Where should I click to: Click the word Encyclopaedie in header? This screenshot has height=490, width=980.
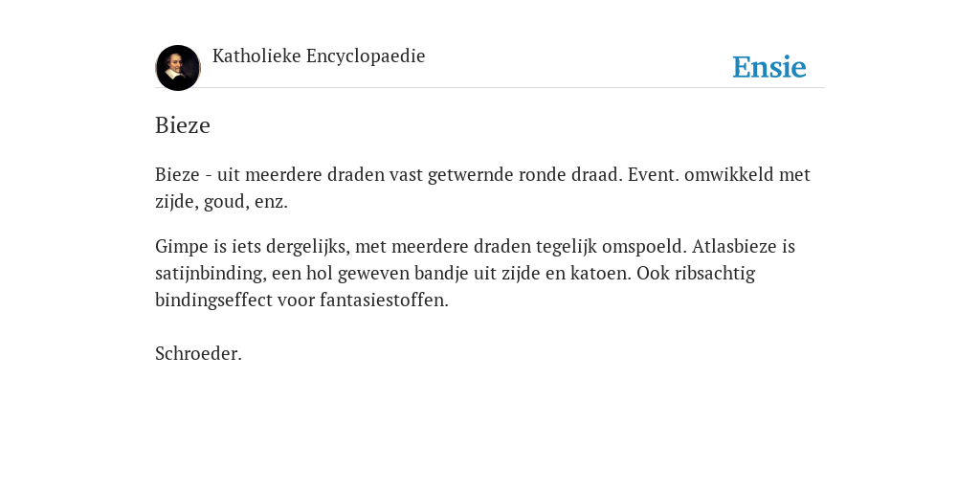[366, 56]
